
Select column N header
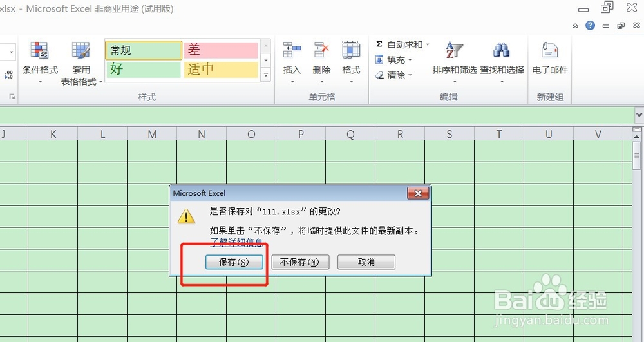202,134
